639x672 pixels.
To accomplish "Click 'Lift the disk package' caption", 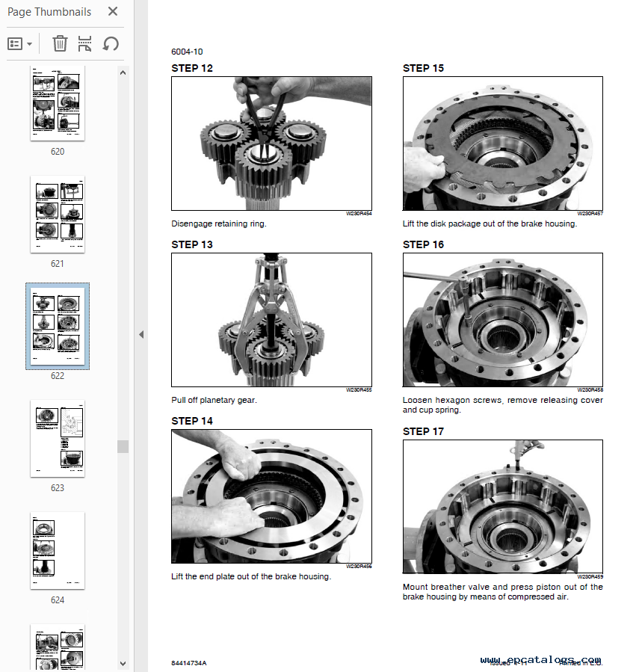I will [490, 224].
